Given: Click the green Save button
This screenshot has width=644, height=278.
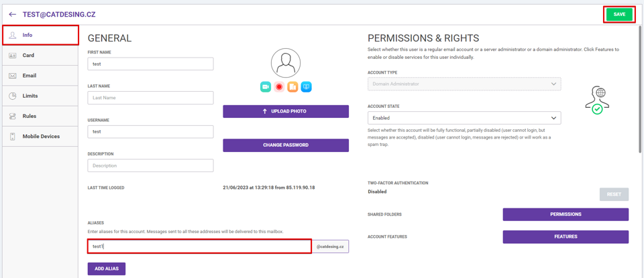Looking at the screenshot, I should 619,14.
